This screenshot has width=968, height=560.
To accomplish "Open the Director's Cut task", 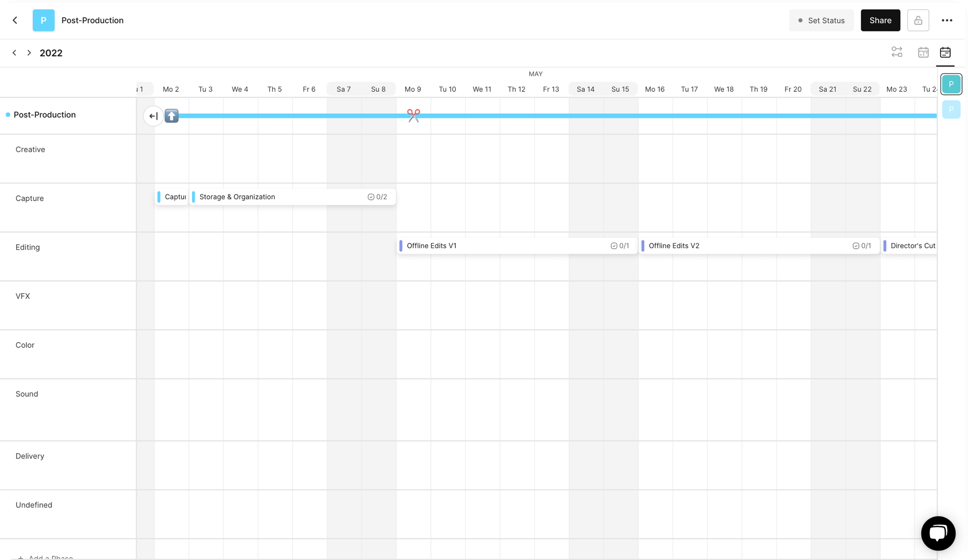I will click(909, 246).
